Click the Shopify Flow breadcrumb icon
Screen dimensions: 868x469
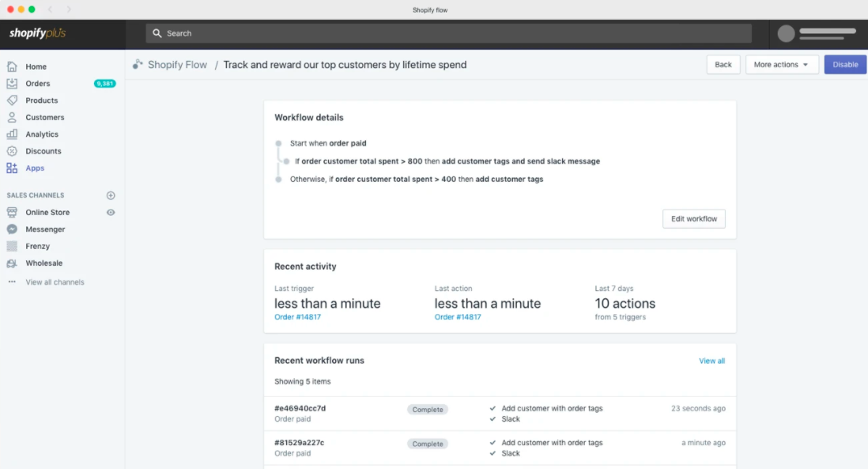[138, 65]
